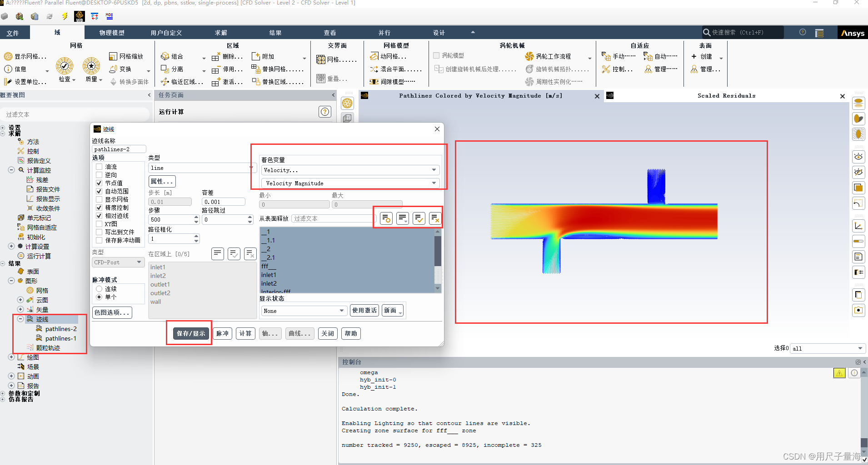Click the 保存/显示 button
Viewport: 868px width, 465px height.
[191, 333]
